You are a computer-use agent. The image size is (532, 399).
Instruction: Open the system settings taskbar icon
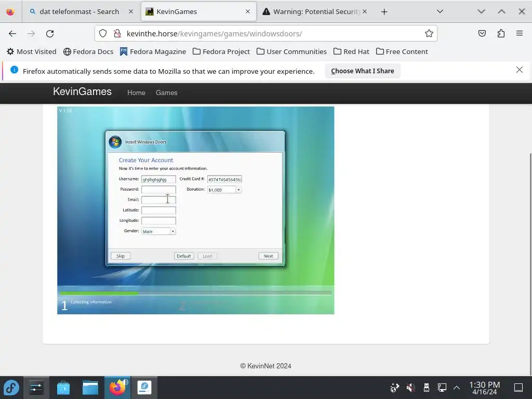pyautogui.click(x=36, y=388)
